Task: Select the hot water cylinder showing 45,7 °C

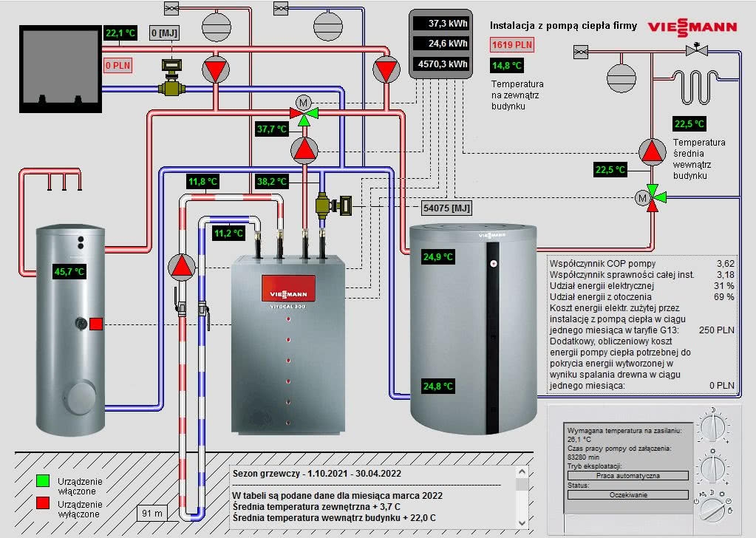Action: [70, 330]
